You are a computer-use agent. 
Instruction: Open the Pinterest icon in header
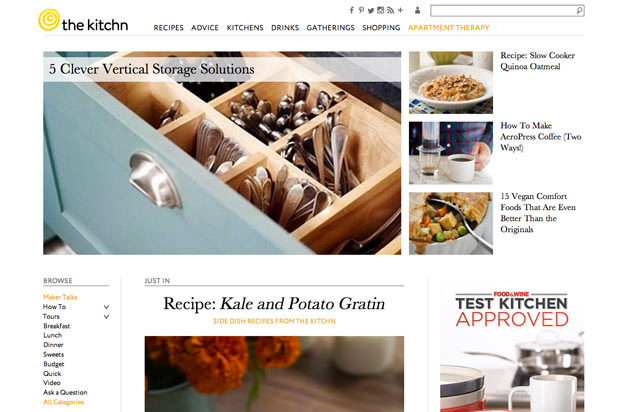(361, 10)
